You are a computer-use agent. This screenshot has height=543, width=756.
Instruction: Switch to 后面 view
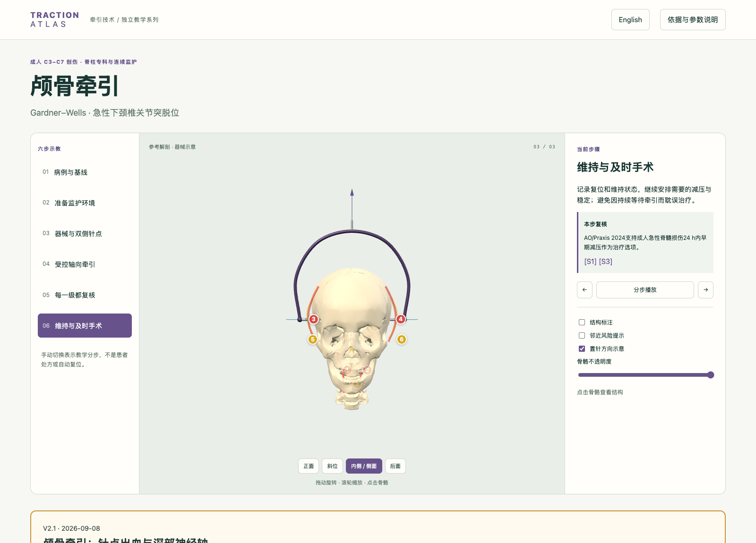pos(395,466)
